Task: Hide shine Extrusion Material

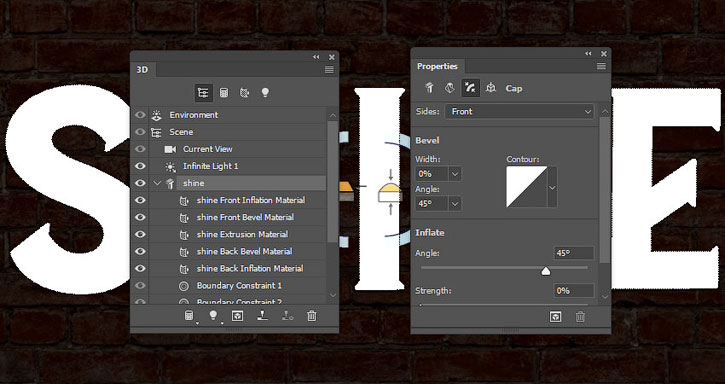Action: (140, 235)
